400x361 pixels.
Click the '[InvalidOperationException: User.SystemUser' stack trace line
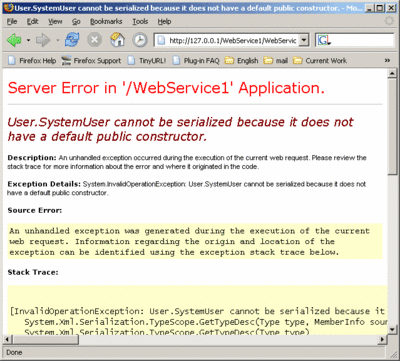pyautogui.click(x=197, y=311)
